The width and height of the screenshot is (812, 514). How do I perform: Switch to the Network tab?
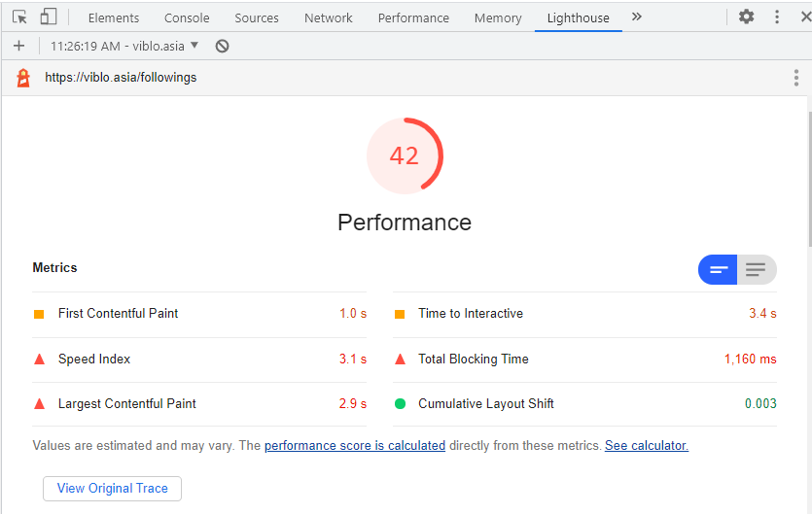click(x=328, y=17)
